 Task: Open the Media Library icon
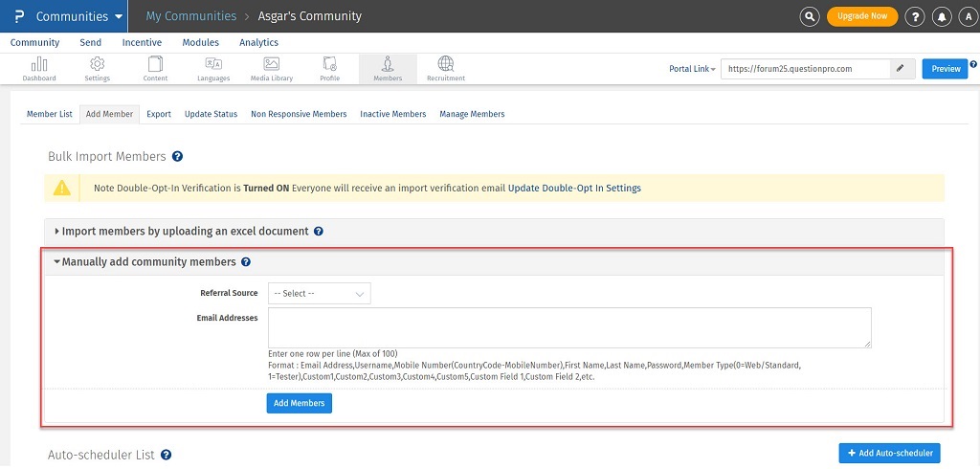pos(272,64)
